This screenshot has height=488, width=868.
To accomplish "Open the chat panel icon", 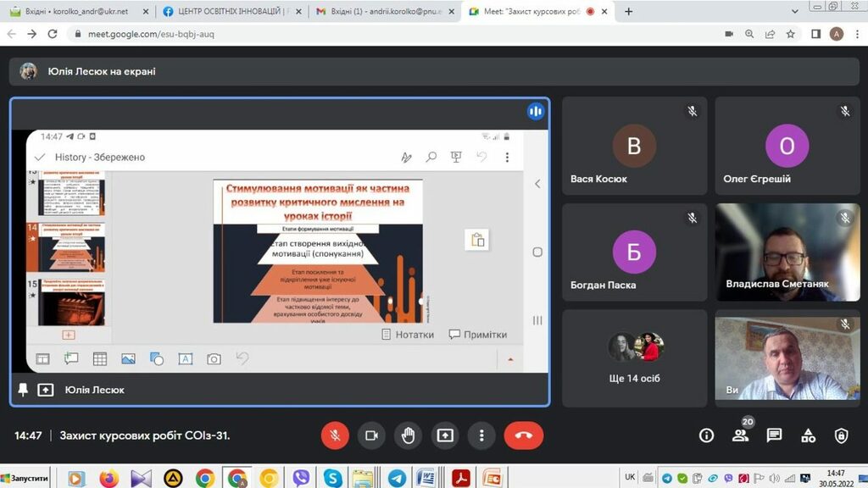I will coord(774,435).
